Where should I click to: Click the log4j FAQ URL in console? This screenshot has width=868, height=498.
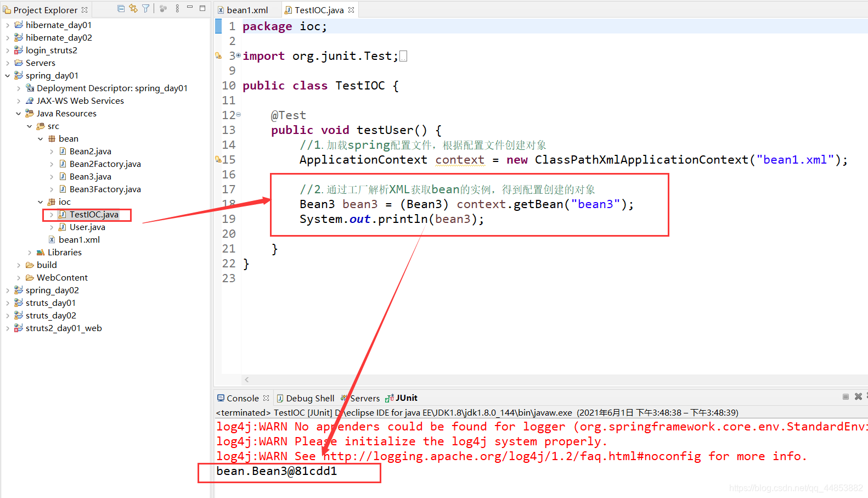tap(512, 456)
